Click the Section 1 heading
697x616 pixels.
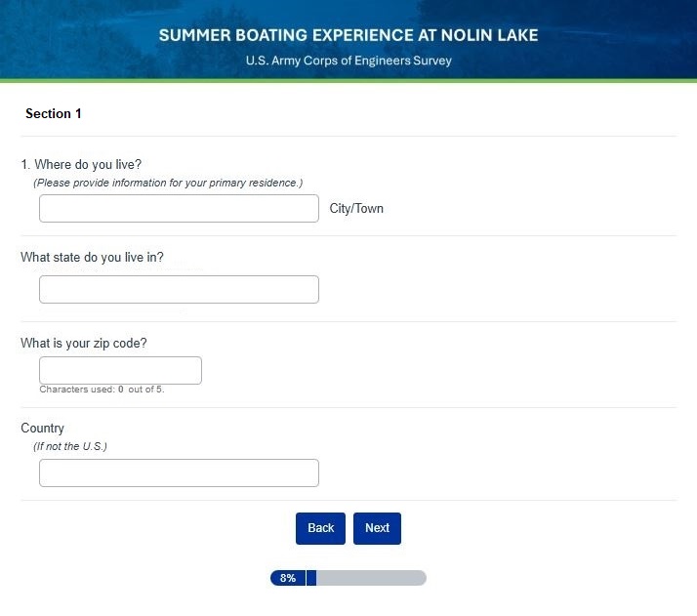click(x=54, y=113)
